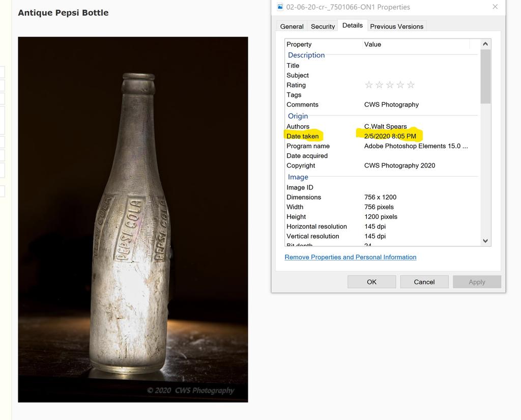Select the Previous Versions tab
The width and height of the screenshot is (521, 420).
click(x=396, y=26)
